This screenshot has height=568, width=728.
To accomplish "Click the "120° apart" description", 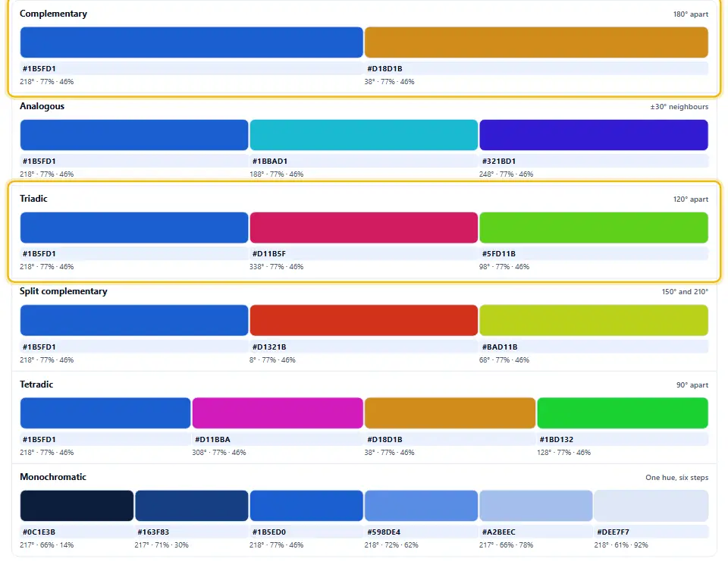I will pos(690,199).
